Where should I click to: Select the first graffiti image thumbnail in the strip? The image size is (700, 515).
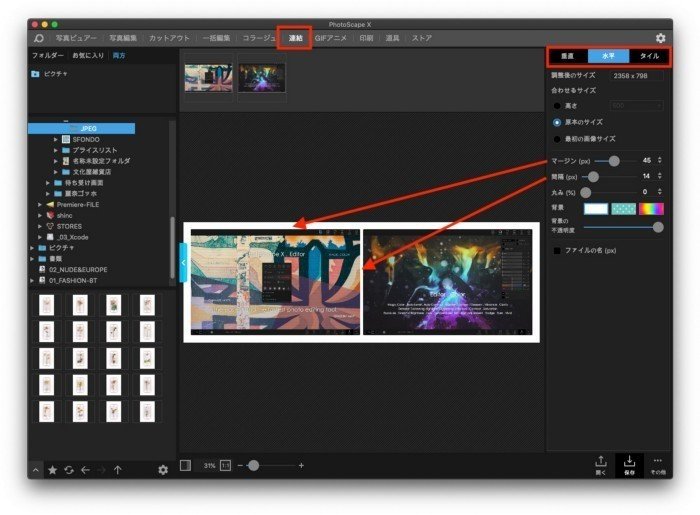coord(209,78)
